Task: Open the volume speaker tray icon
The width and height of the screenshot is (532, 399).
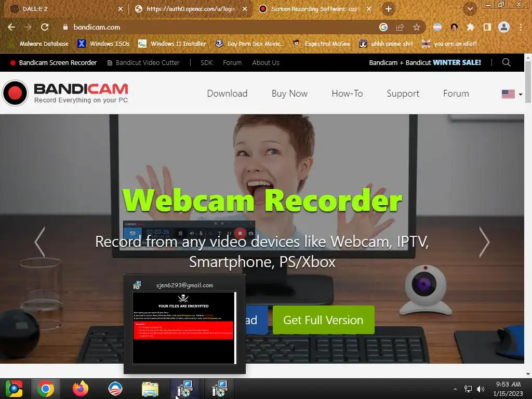Action: (x=481, y=389)
